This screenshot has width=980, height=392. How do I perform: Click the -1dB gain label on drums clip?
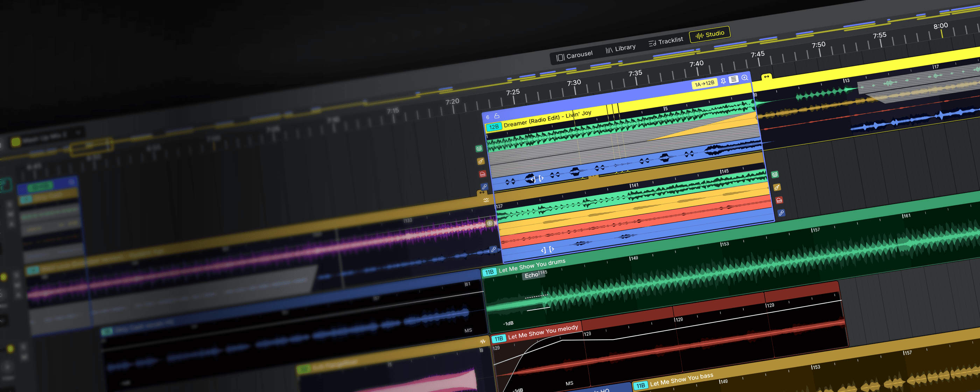508,323
